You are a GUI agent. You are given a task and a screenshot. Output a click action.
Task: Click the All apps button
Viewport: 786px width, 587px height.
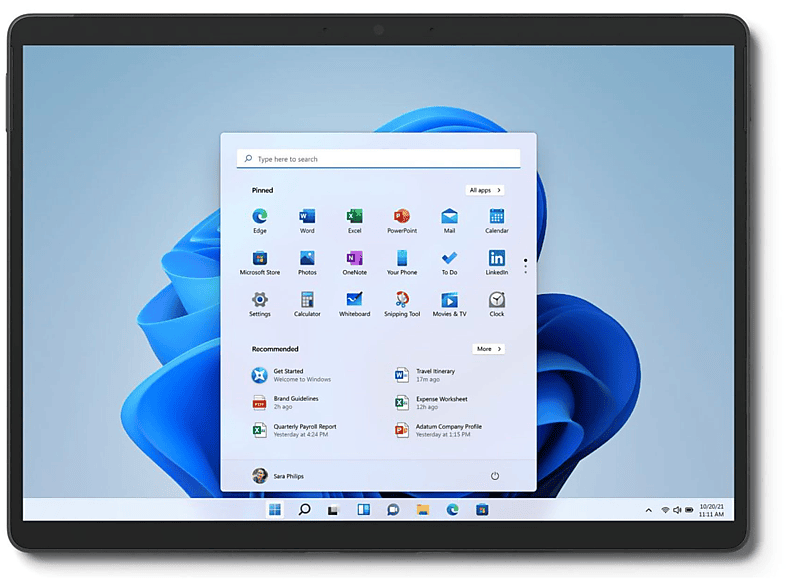(485, 190)
